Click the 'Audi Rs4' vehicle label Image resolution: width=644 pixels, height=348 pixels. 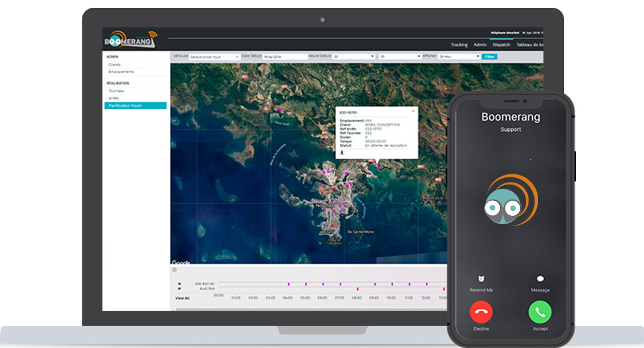click(207, 288)
